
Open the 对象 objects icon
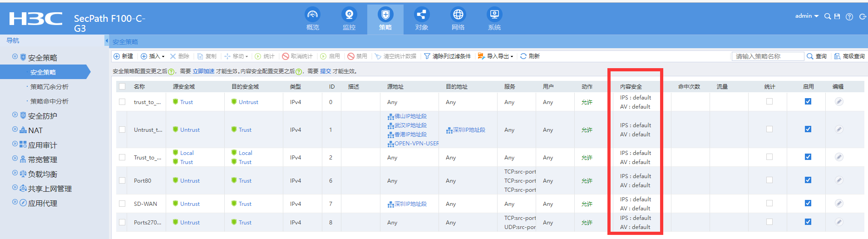(x=421, y=15)
